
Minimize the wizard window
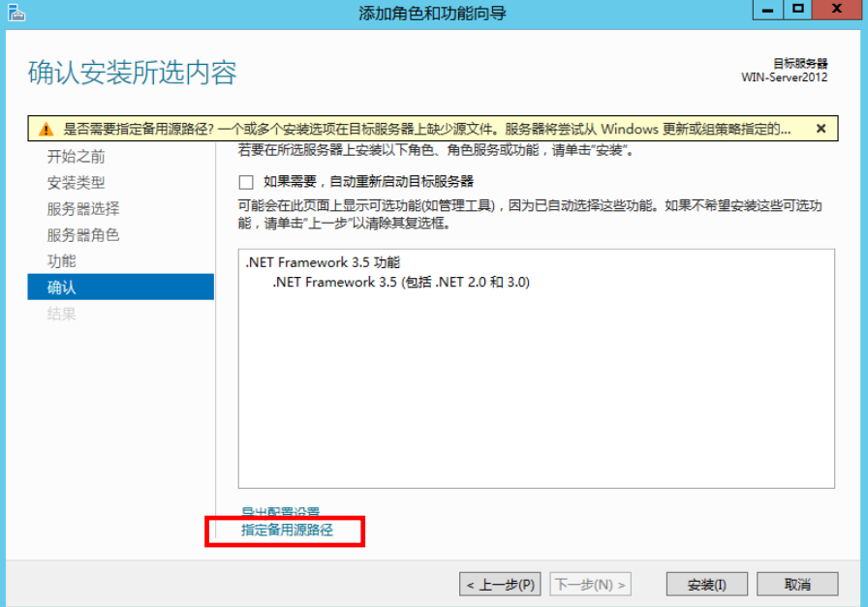tap(767, 10)
